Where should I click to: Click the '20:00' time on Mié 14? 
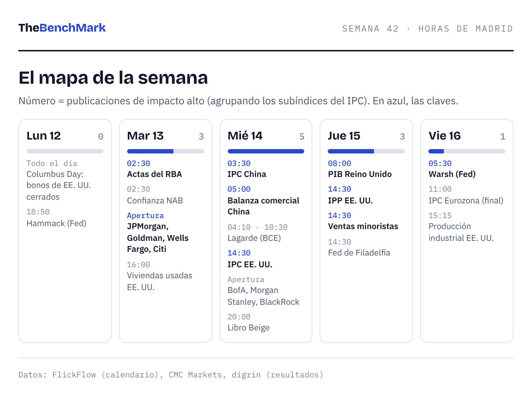tap(239, 317)
